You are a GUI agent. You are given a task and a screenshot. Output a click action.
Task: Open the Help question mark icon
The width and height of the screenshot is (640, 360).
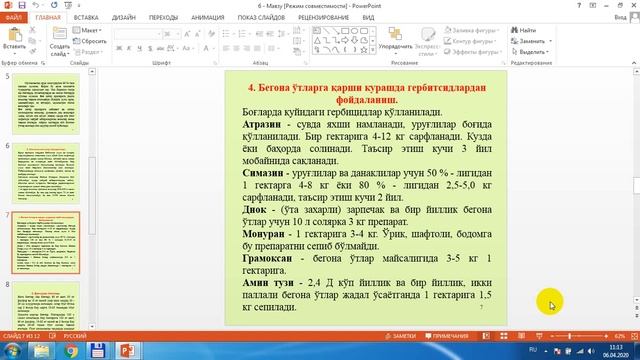click(x=579, y=5)
